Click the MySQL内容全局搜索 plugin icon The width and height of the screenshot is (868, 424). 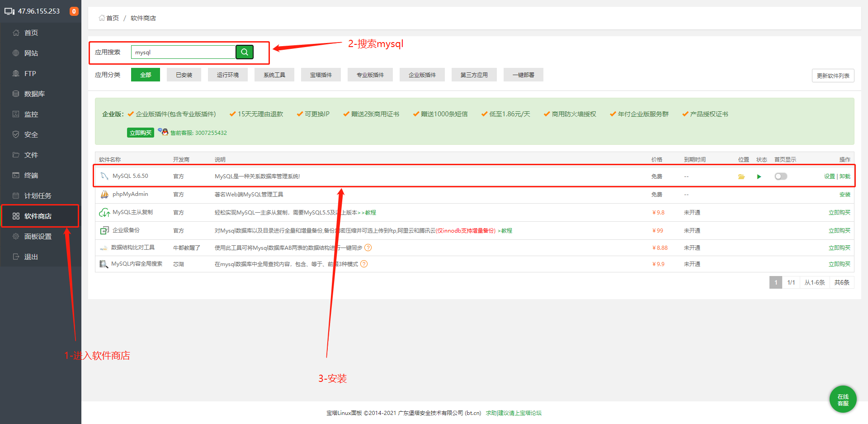tap(104, 264)
